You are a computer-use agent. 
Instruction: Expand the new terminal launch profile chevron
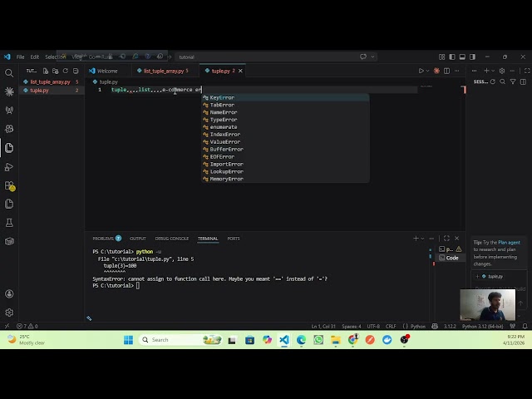pos(422,239)
